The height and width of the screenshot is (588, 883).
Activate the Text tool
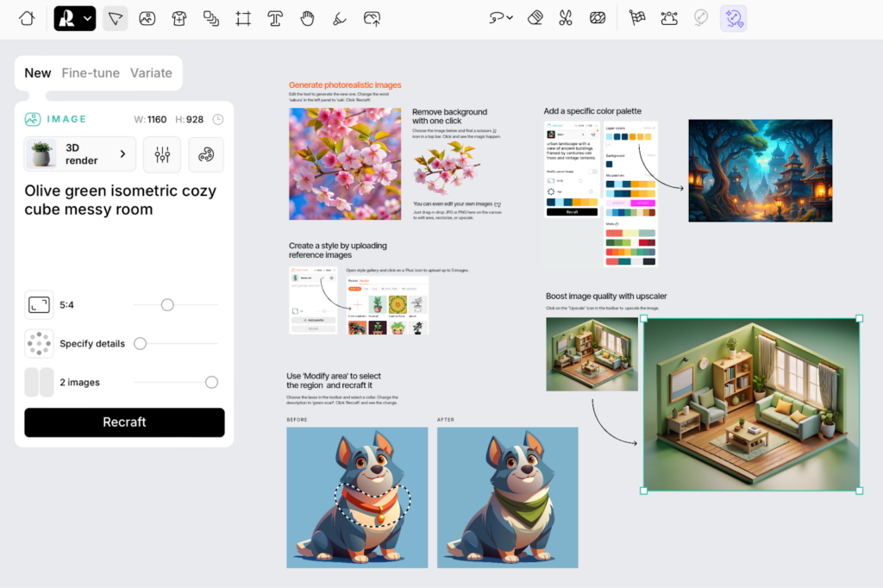(275, 18)
